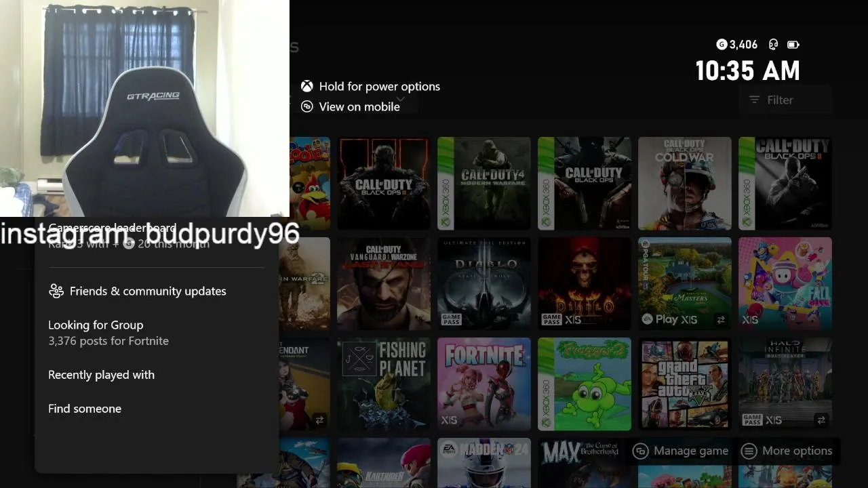Open the Xbox 360 Call of Duty Black Ops tile
The image size is (868, 488).
coord(585,184)
